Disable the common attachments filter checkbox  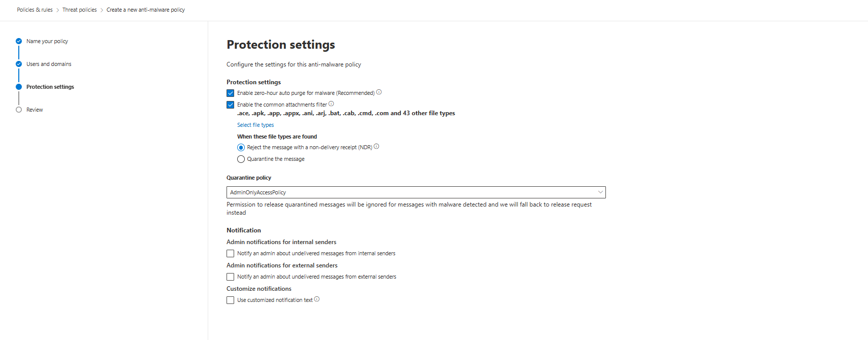[231, 105]
